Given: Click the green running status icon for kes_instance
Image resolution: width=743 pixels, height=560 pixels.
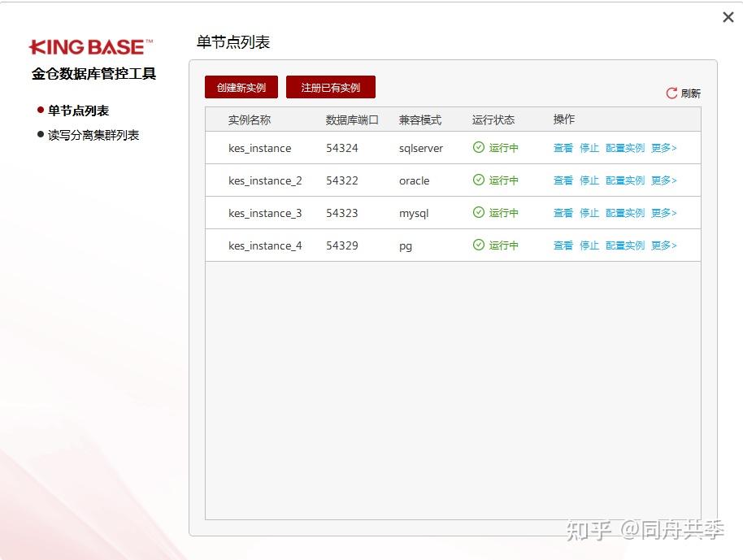Looking at the screenshot, I should point(480,148).
